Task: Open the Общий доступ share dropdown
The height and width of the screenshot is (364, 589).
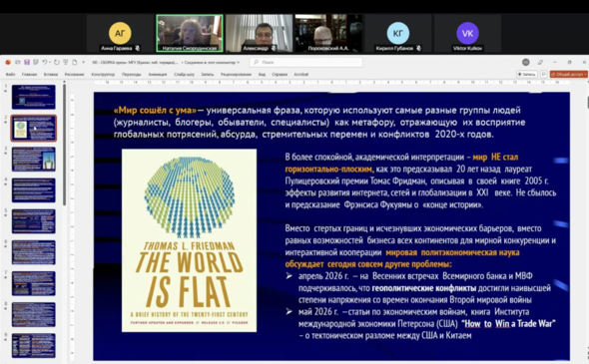Action: click(x=568, y=75)
